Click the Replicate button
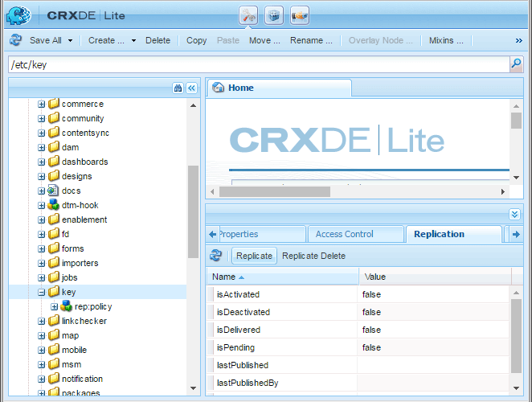532x402 pixels. tap(254, 256)
